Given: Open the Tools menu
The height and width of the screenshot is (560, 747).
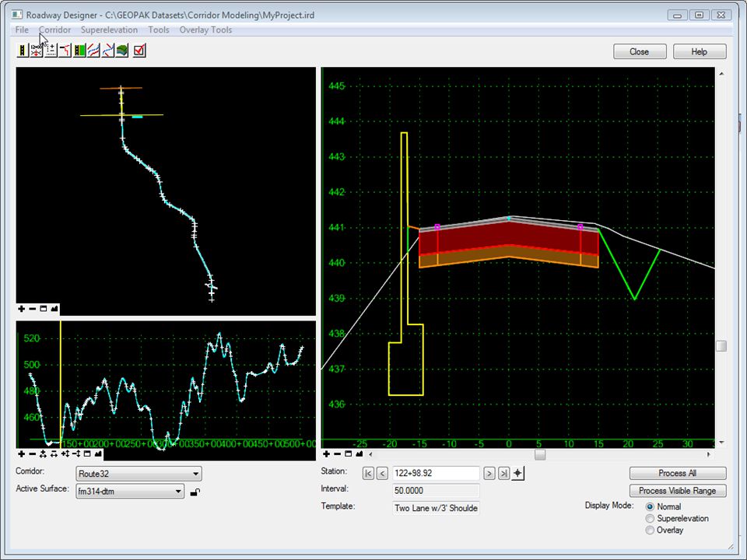Looking at the screenshot, I should click(159, 30).
